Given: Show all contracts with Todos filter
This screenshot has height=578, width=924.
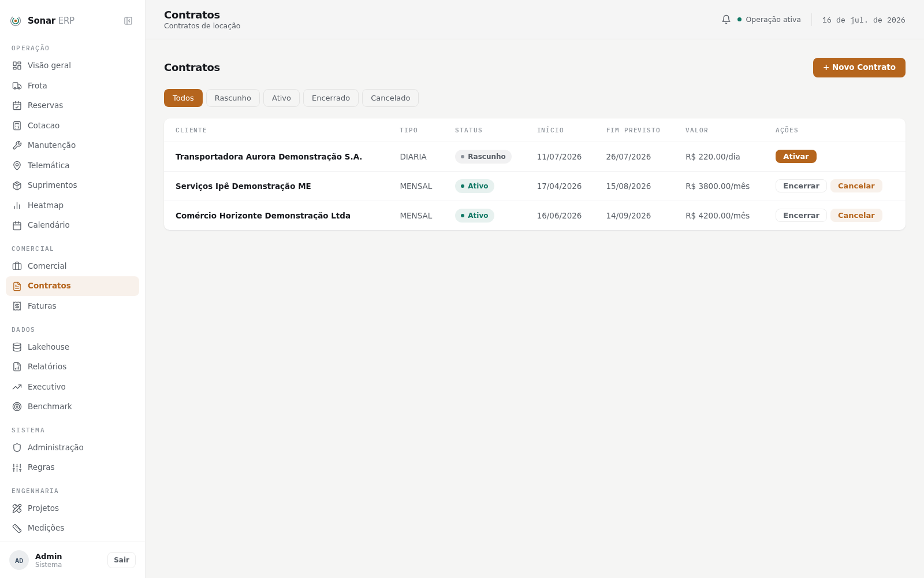Looking at the screenshot, I should 183,98.
